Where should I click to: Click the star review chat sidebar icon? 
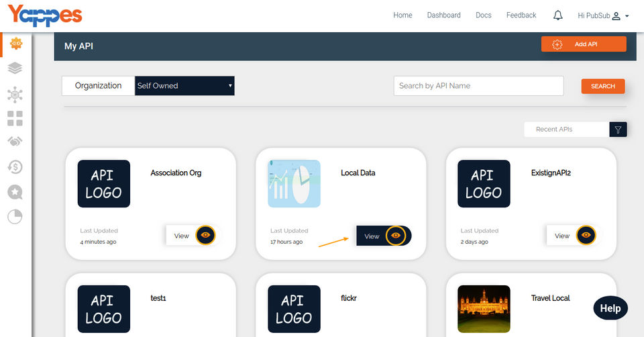[x=15, y=192]
